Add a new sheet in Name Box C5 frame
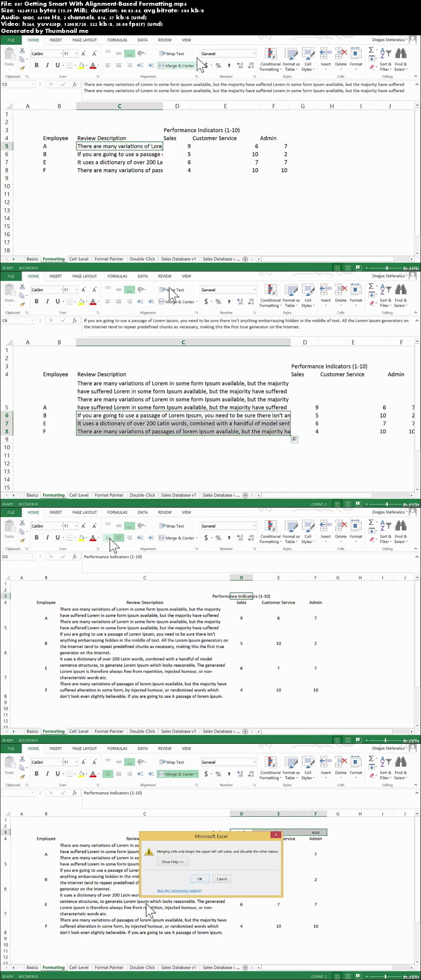 coord(245,259)
